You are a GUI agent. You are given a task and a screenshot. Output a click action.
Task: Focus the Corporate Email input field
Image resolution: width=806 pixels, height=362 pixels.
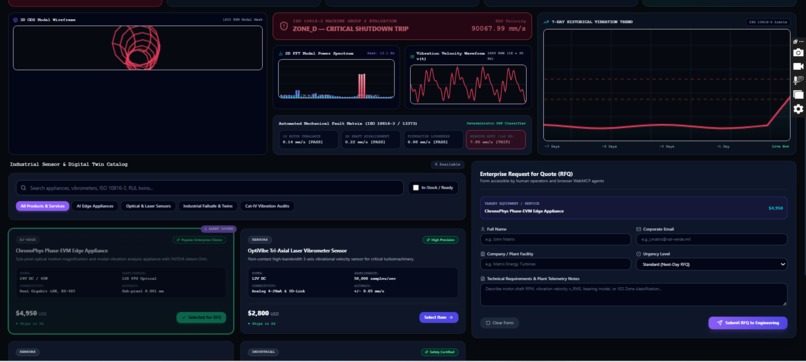(x=711, y=240)
